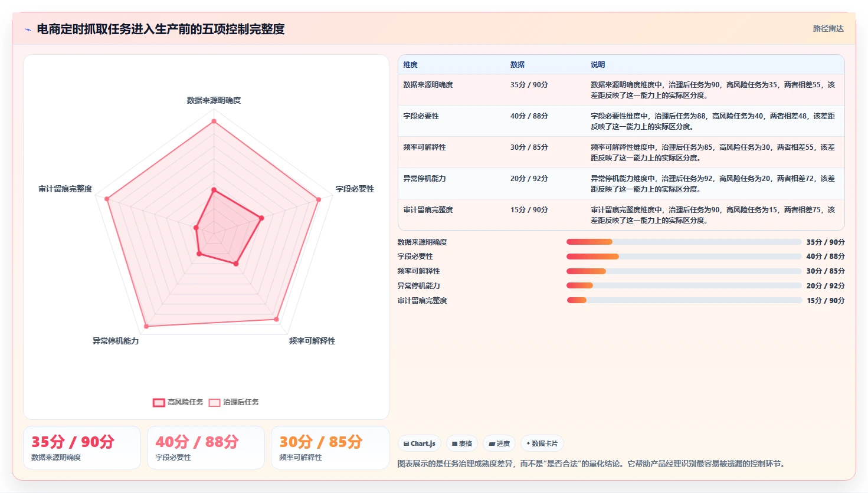The width and height of the screenshot is (868, 493).
Task: Click the radar axis label 异常停机能力
Action: click(116, 341)
